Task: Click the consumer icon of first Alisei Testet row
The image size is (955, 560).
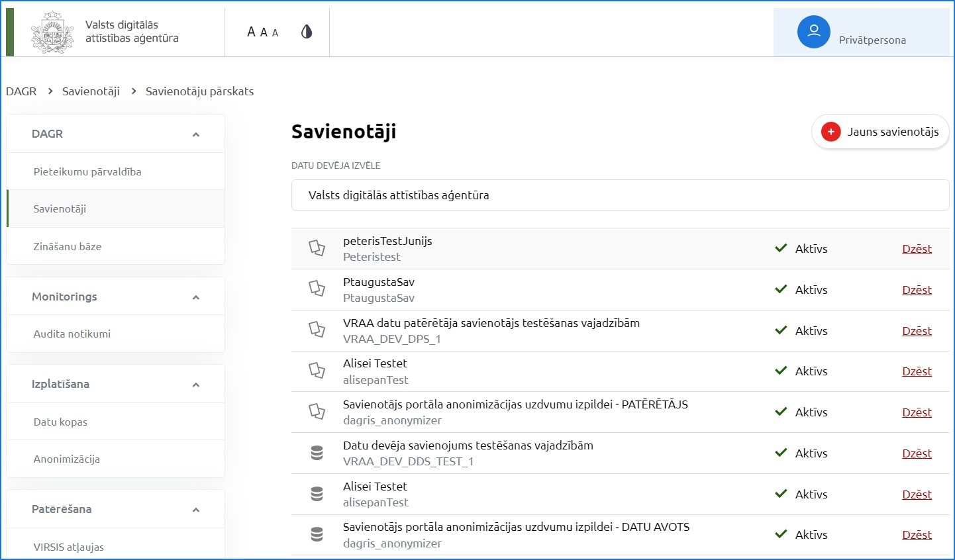Action: coord(317,371)
